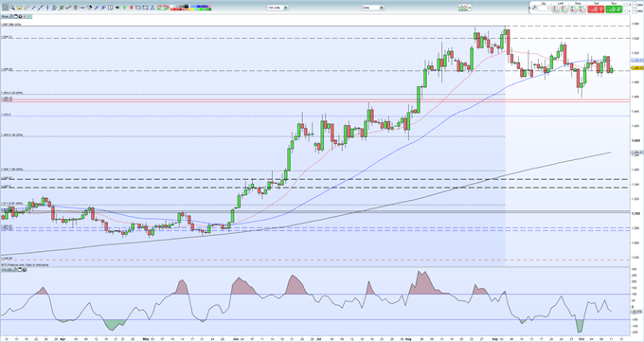This screenshot has width=644, height=342.
Task: Toggle the L checkbox below S
Action: (626, 11)
